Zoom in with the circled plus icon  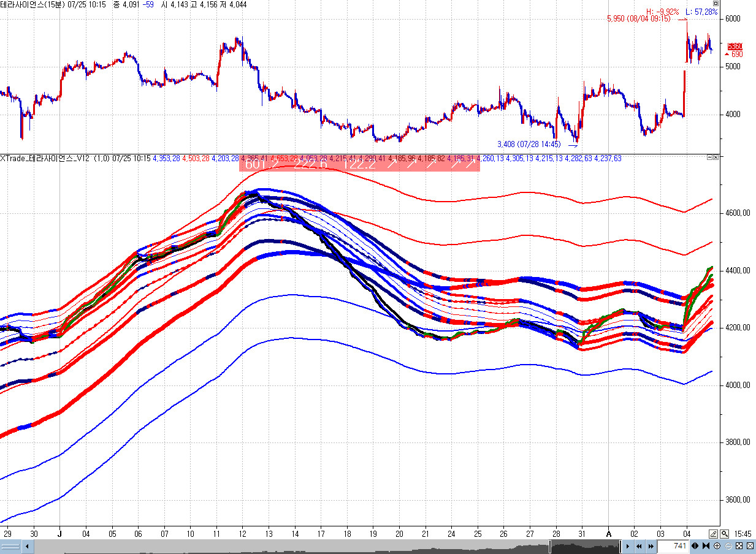tap(717, 546)
